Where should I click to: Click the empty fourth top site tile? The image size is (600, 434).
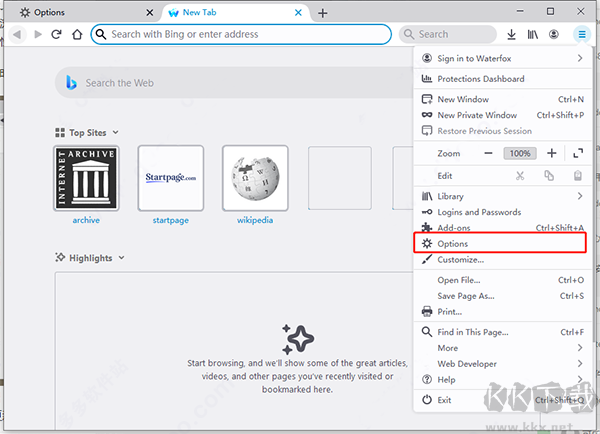(x=340, y=178)
